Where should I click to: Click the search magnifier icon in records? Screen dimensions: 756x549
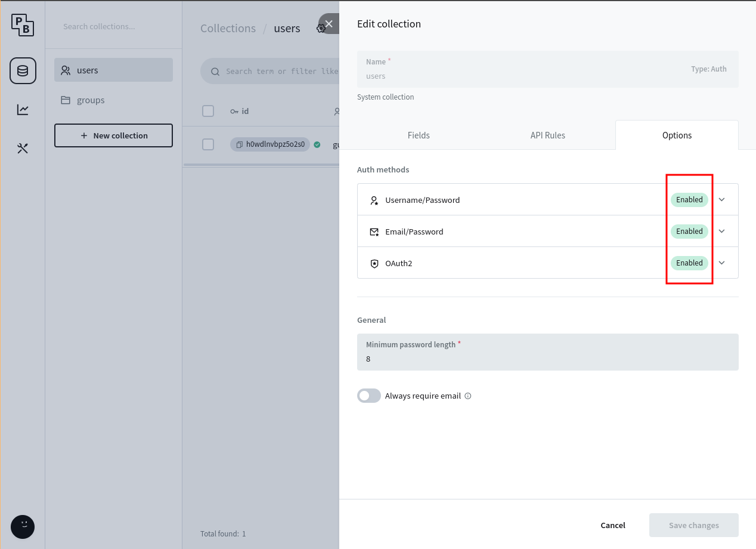215,72
